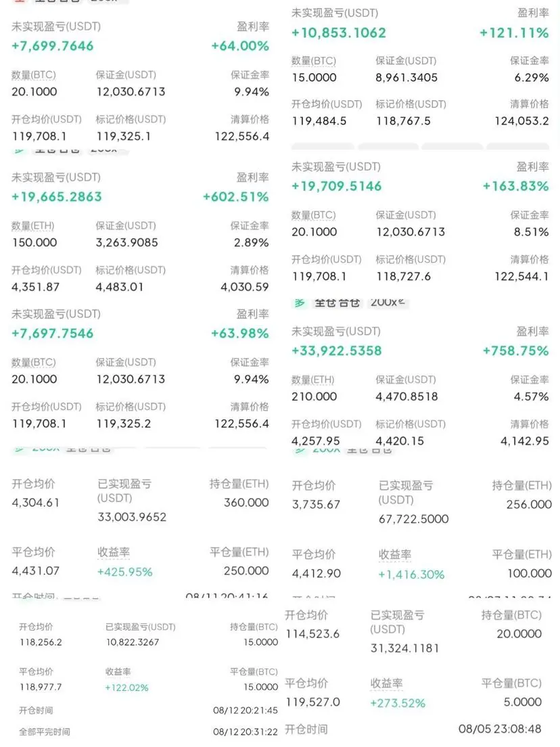Tap the 全仓合仓 tag above +33,922.5358
Screen dimensions: 560x747
(337, 302)
